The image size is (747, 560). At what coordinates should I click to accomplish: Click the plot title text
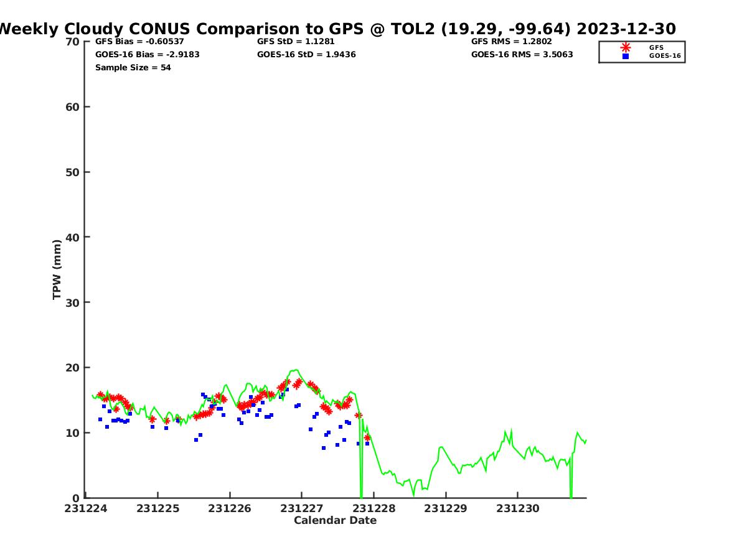336,29
